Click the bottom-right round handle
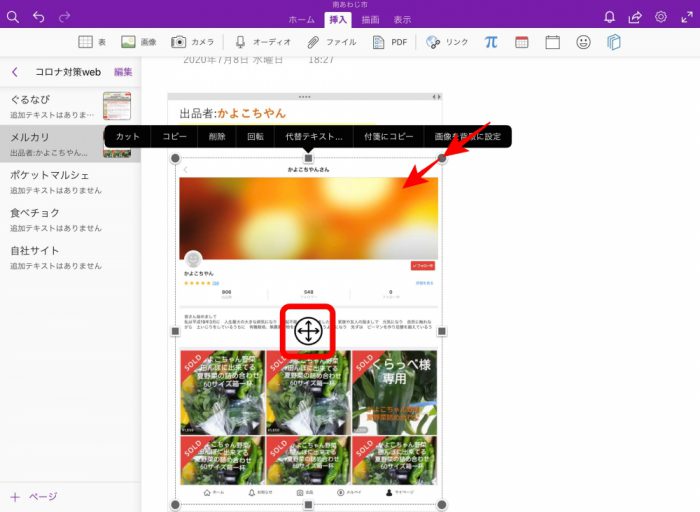The image size is (700, 512). pos(442,504)
